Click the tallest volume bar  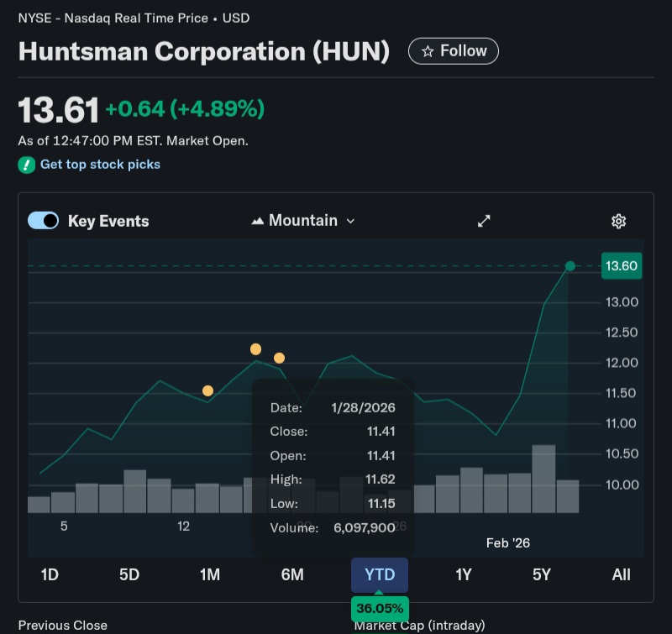[543, 479]
